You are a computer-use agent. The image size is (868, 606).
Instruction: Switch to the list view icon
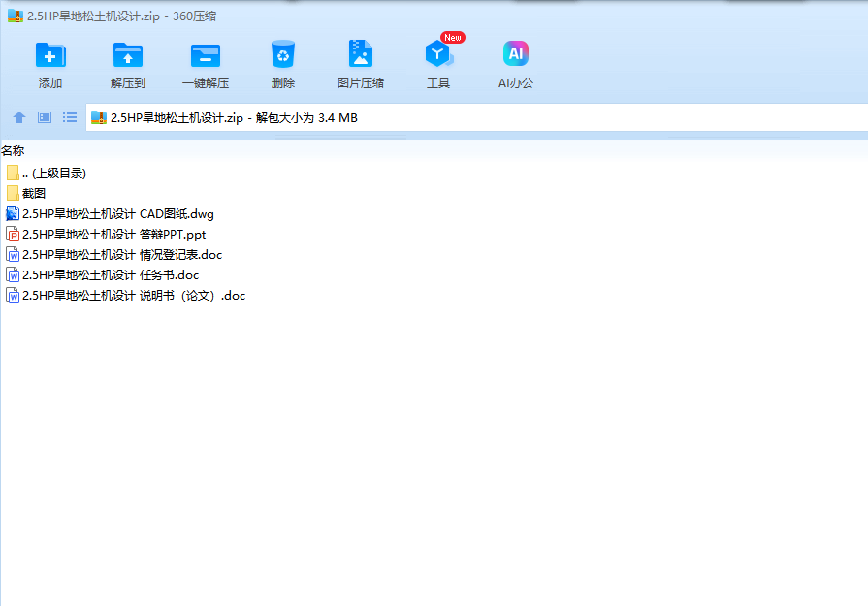coord(70,117)
